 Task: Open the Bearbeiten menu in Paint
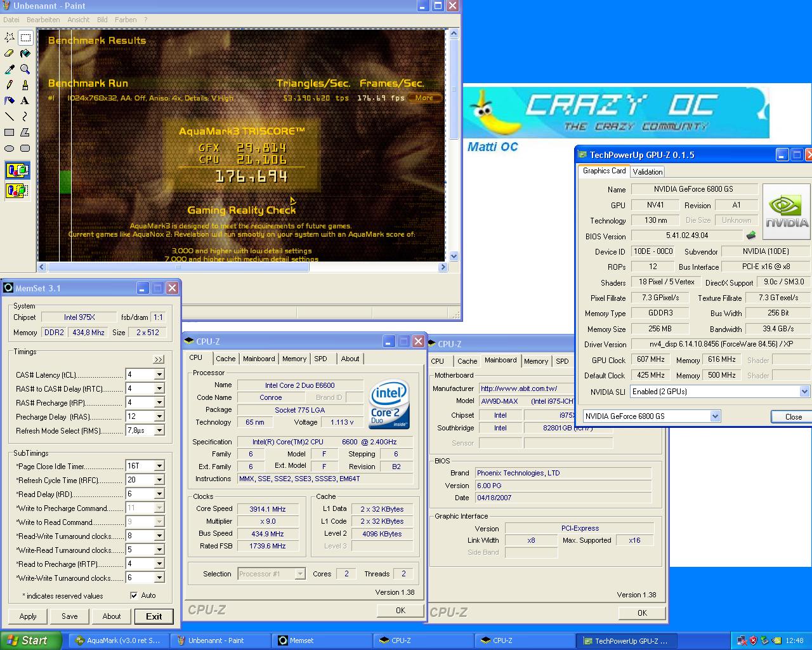pyautogui.click(x=43, y=20)
